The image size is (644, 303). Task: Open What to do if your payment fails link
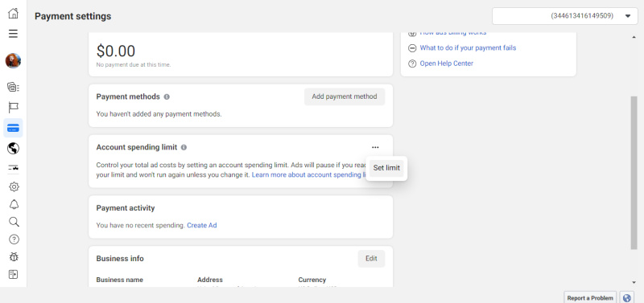pos(468,48)
